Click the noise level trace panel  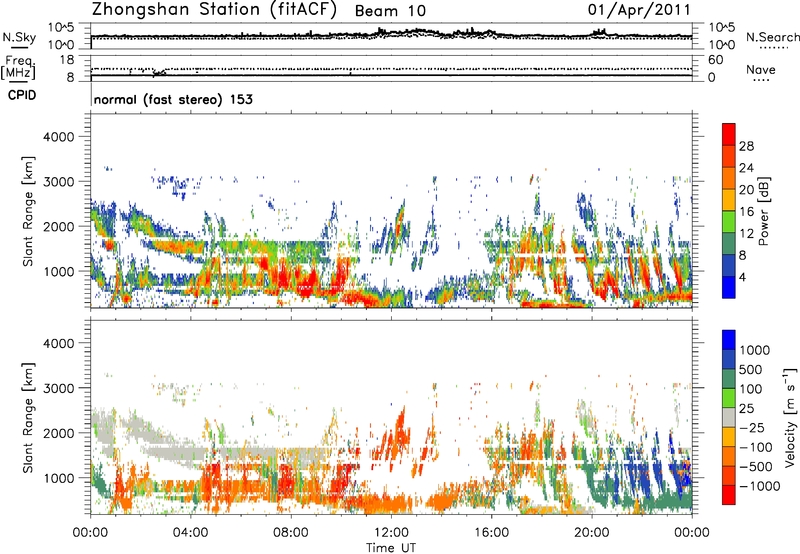pos(391,36)
